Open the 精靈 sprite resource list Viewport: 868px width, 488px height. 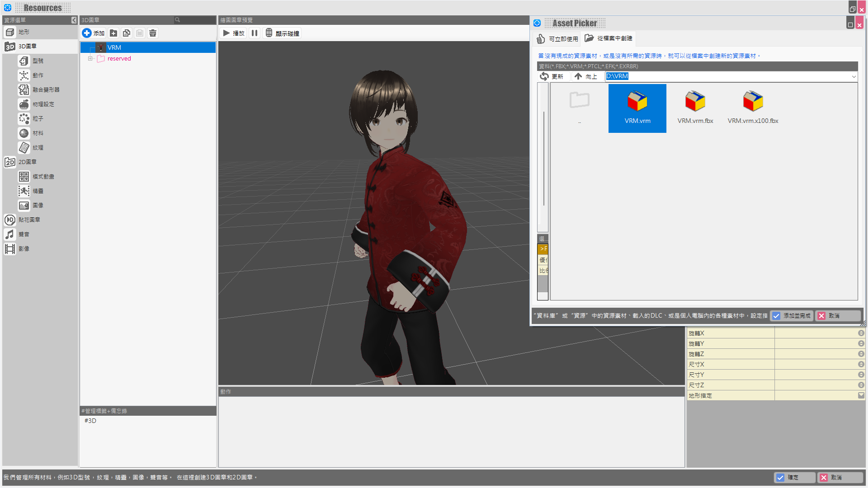47,191
